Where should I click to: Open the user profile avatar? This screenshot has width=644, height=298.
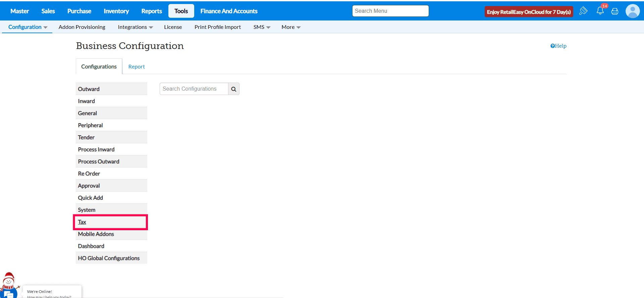(633, 11)
